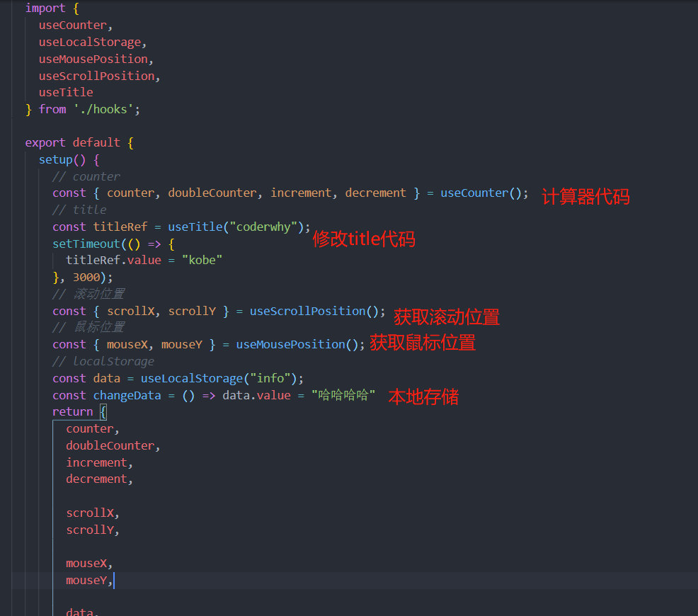
Task: Click the 'useLocalStorage("info")' call
Action: (x=219, y=378)
